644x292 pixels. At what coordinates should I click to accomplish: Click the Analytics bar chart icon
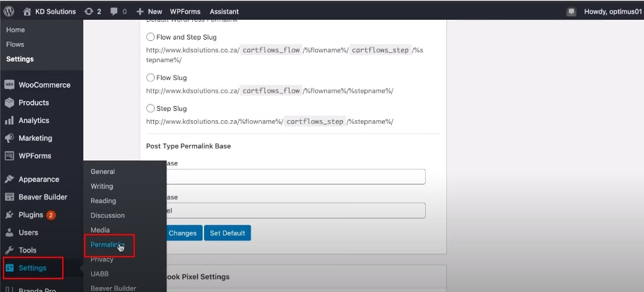pos(9,120)
